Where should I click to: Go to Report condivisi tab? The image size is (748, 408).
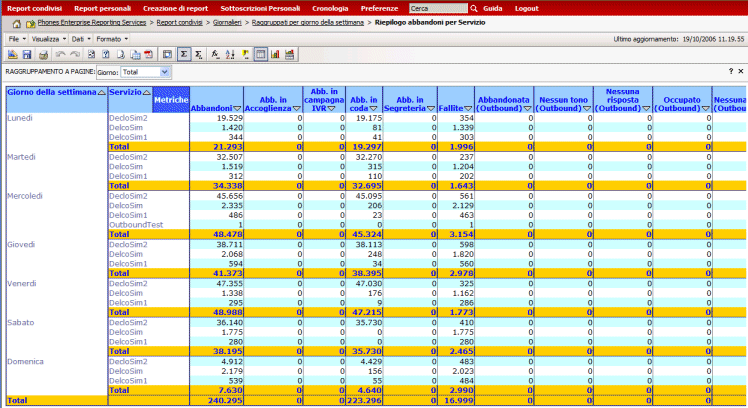click(x=34, y=8)
